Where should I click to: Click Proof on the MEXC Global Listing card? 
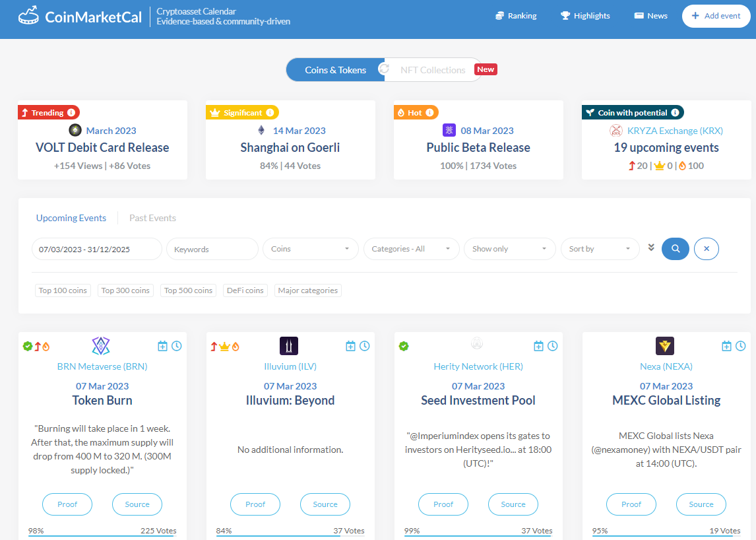click(x=631, y=504)
